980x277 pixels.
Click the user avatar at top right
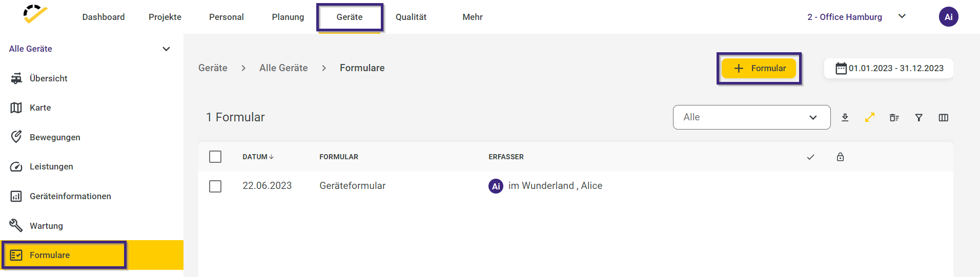click(x=948, y=17)
